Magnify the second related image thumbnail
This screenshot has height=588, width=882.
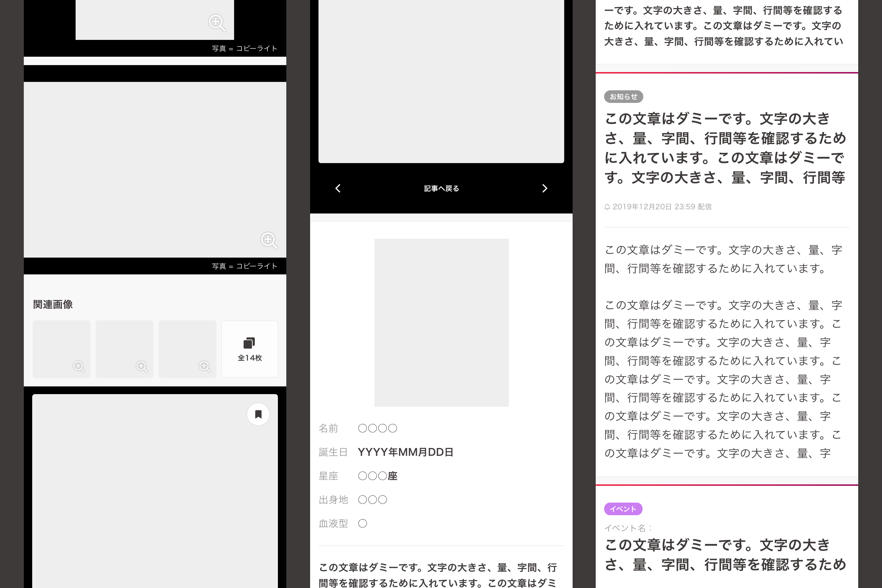click(x=142, y=367)
